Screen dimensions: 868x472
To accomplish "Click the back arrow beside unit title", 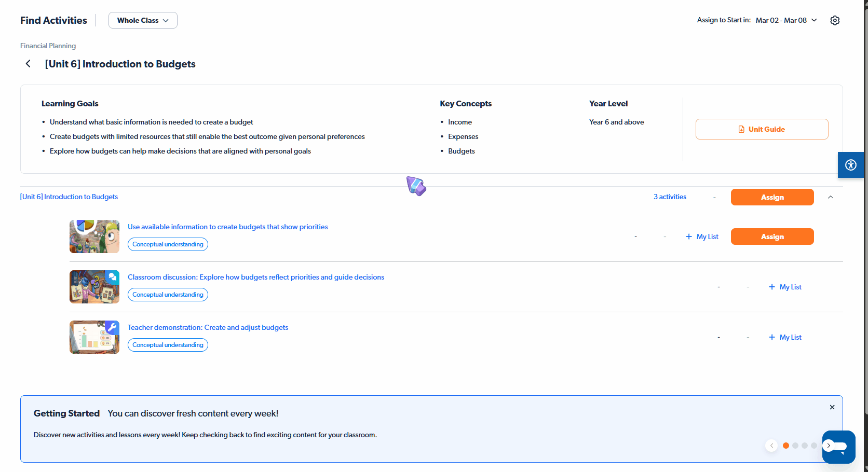I will [x=28, y=64].
